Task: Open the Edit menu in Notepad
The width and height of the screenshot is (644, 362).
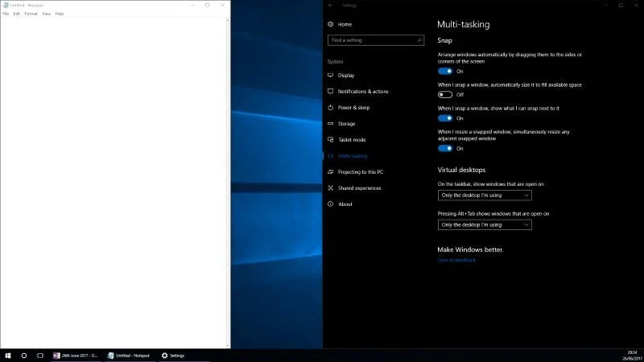Action: tap(16, 14)
